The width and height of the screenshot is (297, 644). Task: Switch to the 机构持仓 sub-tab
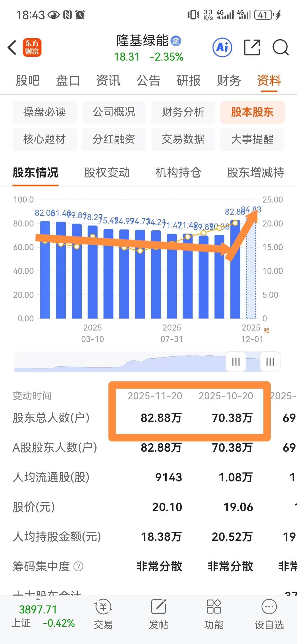178,173
